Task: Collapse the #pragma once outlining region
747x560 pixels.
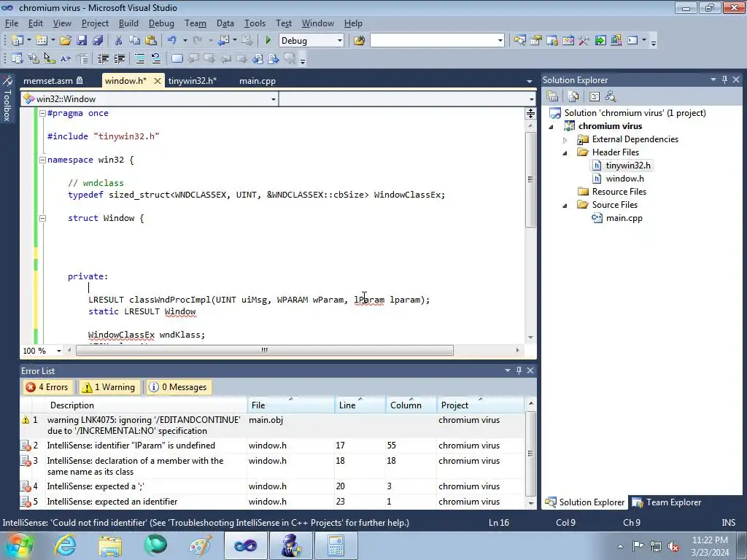Action: [x=42, y=113]
